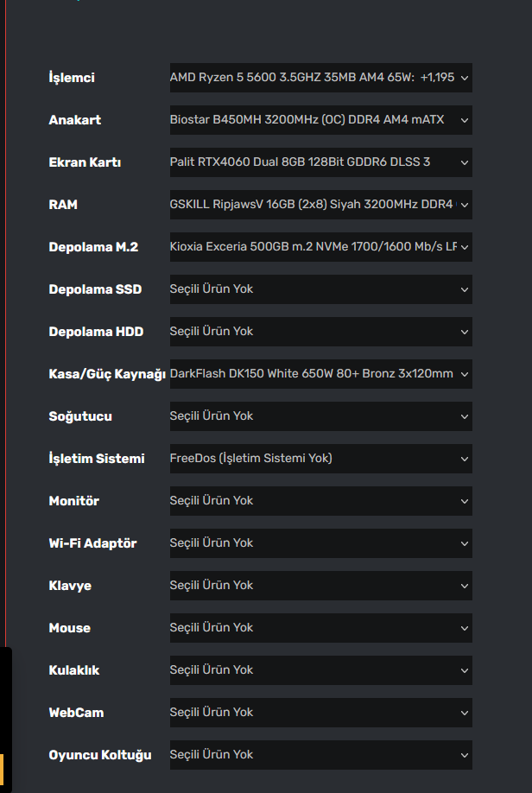The width and height of the screenshot is (532, 793).
Task: Open the Depolama HDD dropdown
Action: click(x=320, y=332)
